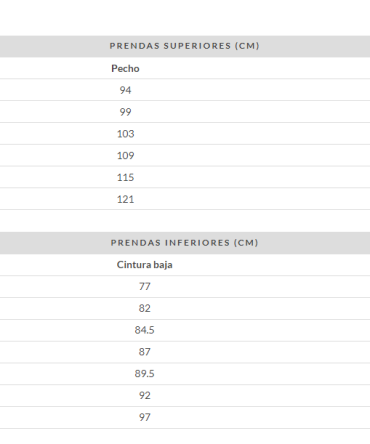
Task: Click the Prendas Inferiores (CM) header
Action: click(x=184, y=243)
